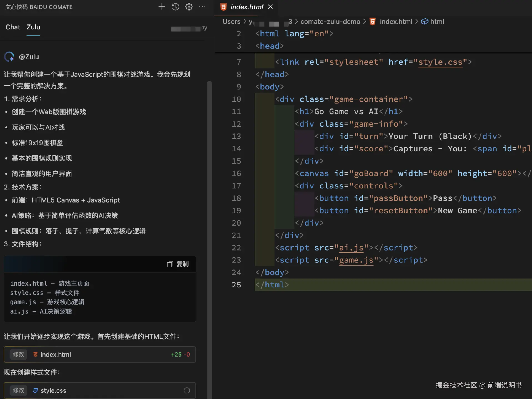Click the 'Go Game vs AI' heading text

(346, 112)
